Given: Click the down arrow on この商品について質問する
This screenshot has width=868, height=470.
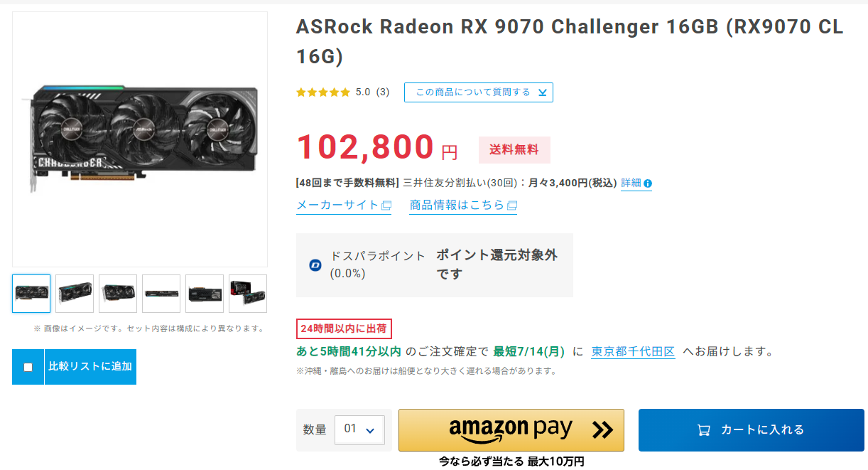Looking at the screenshot, I should (542, 92).
